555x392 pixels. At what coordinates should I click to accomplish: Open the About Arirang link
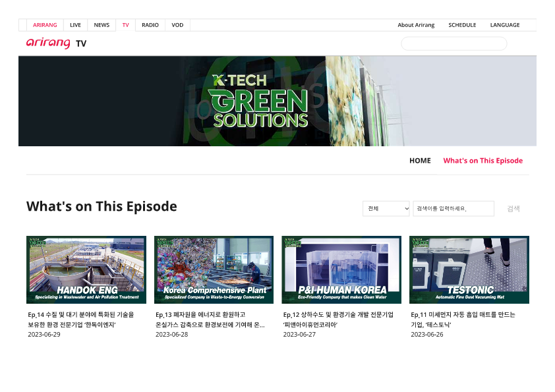(x=416, y=25)
